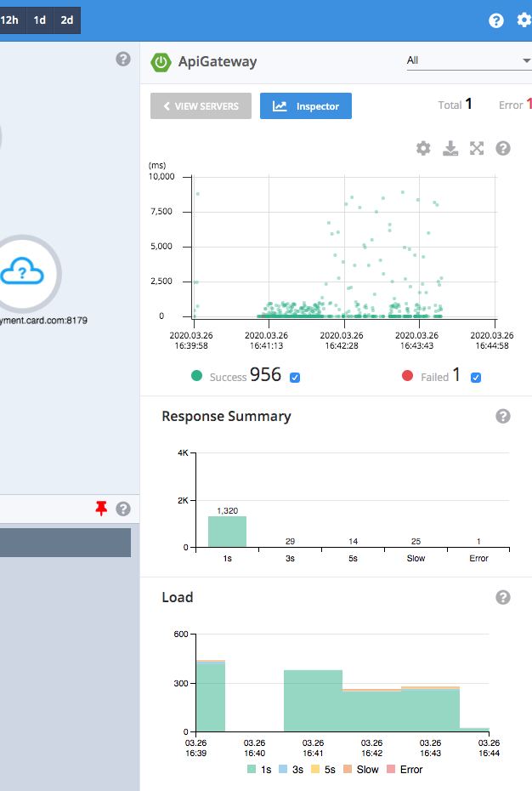
Task: Open Load chart help icon
Action: (503, 597)
